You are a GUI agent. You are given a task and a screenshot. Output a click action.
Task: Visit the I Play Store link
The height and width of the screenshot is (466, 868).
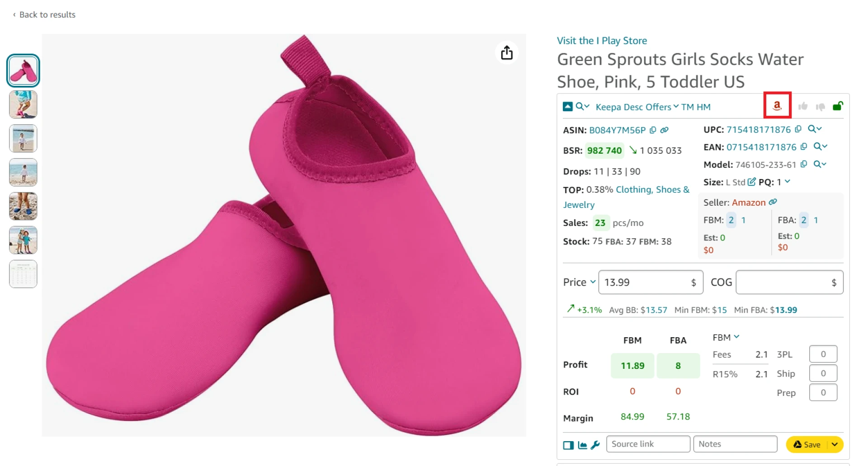tap(602, 40)
